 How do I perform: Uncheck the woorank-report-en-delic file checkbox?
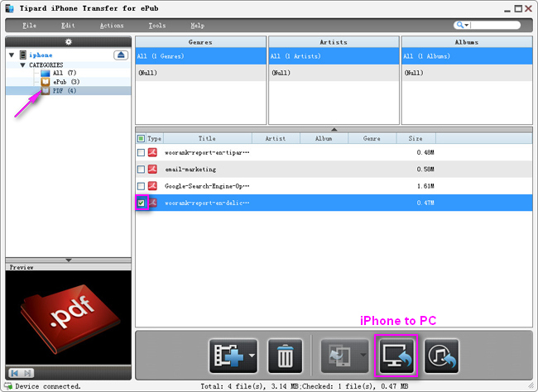(141, 203)
